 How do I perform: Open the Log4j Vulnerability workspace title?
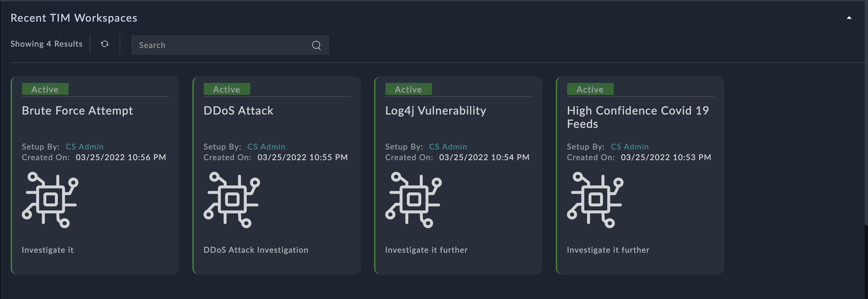pyautogui.click(x=435, y=111)
